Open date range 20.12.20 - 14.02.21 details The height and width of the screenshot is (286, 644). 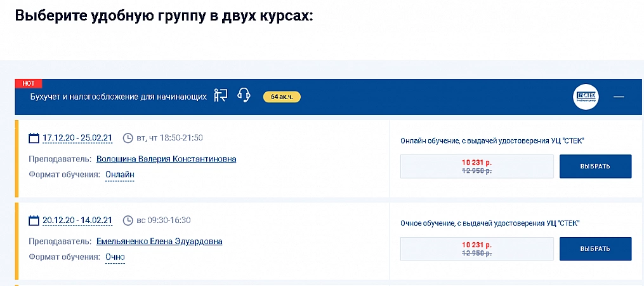[x=77, y=221]
